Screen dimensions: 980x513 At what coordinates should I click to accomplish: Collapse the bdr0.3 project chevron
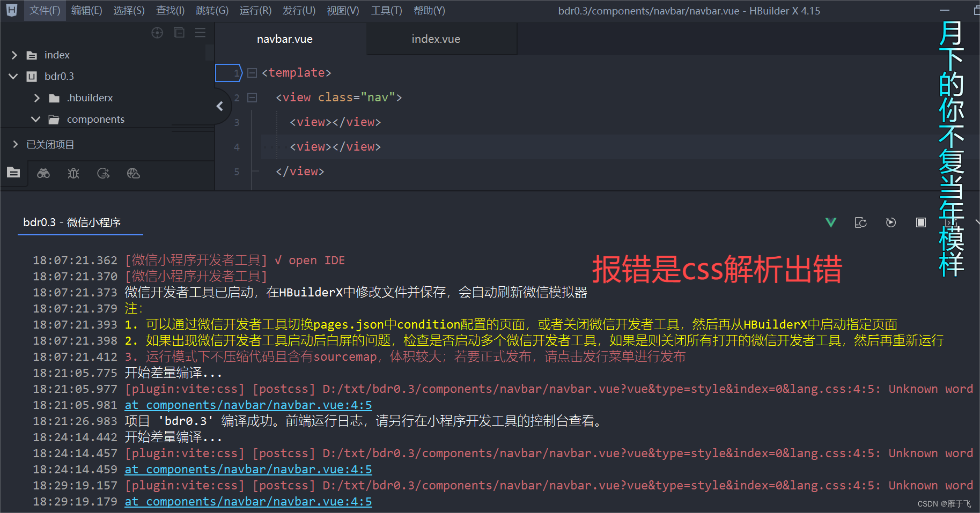pyautogui.click(x=13, y=77)
